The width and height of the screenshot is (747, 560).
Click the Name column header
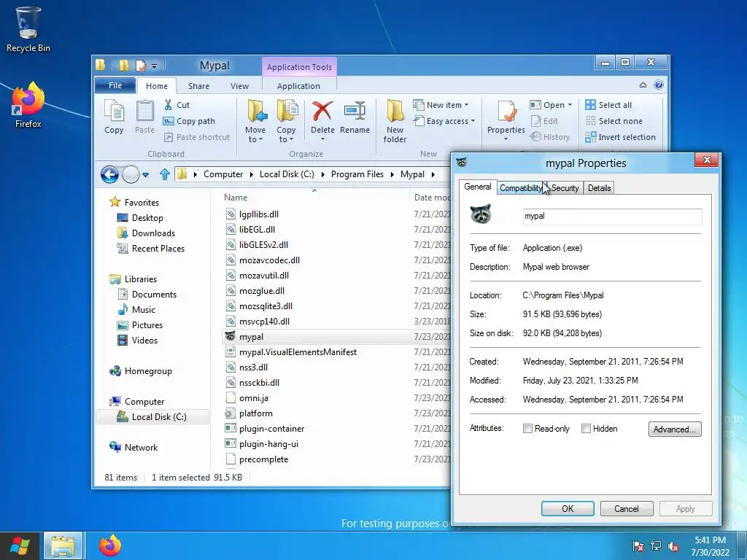click(x=236, y=197)
